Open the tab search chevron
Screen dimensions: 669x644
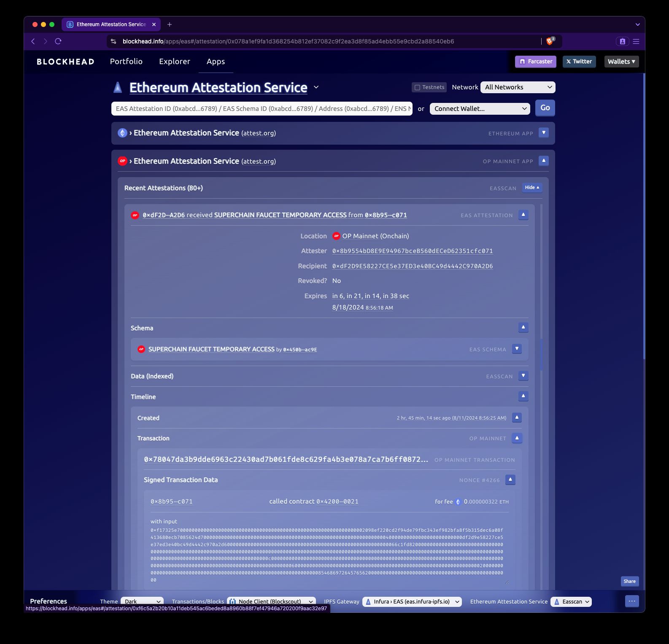[637, 24]
